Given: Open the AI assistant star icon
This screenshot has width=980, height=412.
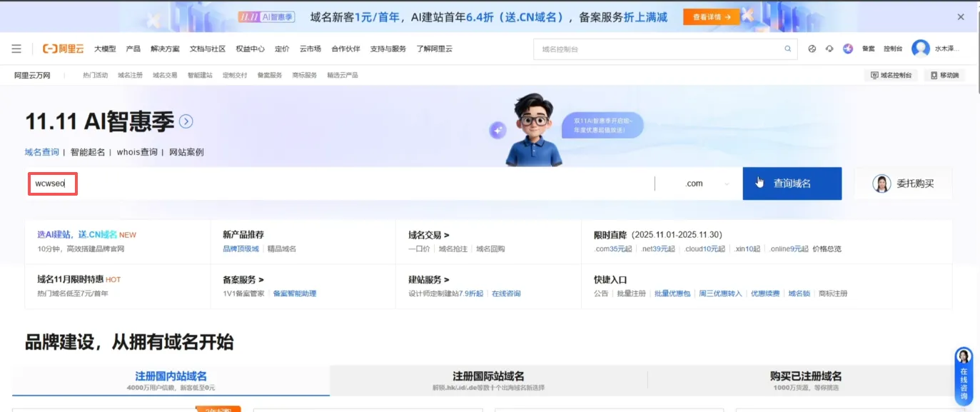Looking at the screenshot, I should point(848,49).
